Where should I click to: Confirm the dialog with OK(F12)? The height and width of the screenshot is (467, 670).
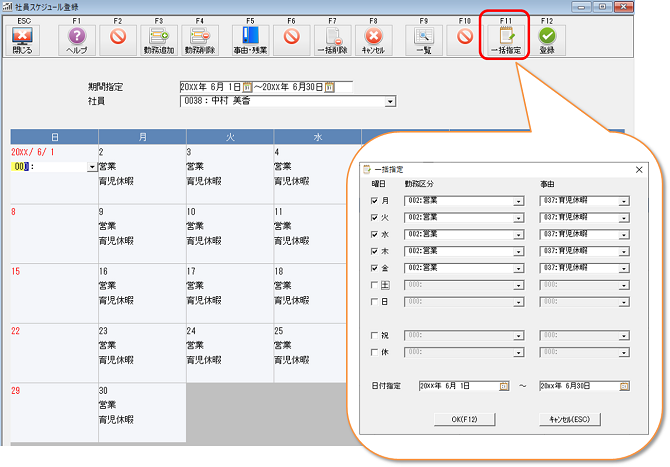coord(464,419)
